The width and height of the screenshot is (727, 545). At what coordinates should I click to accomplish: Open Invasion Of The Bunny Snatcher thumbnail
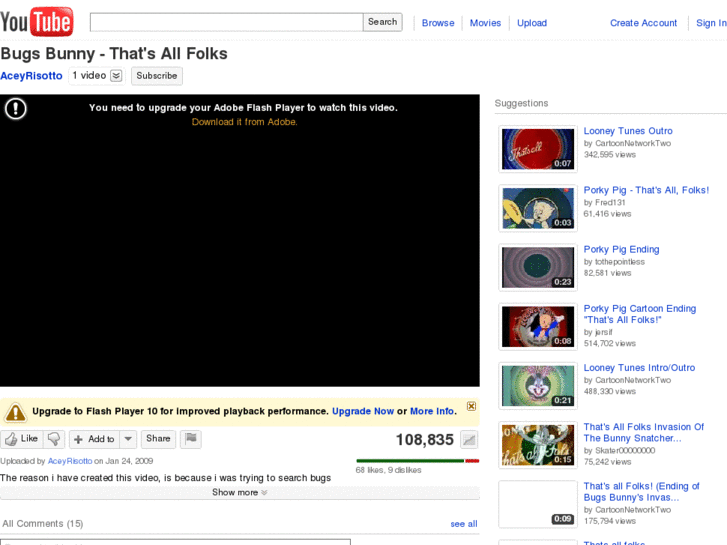pyautogui.click(x=538, y=445)
